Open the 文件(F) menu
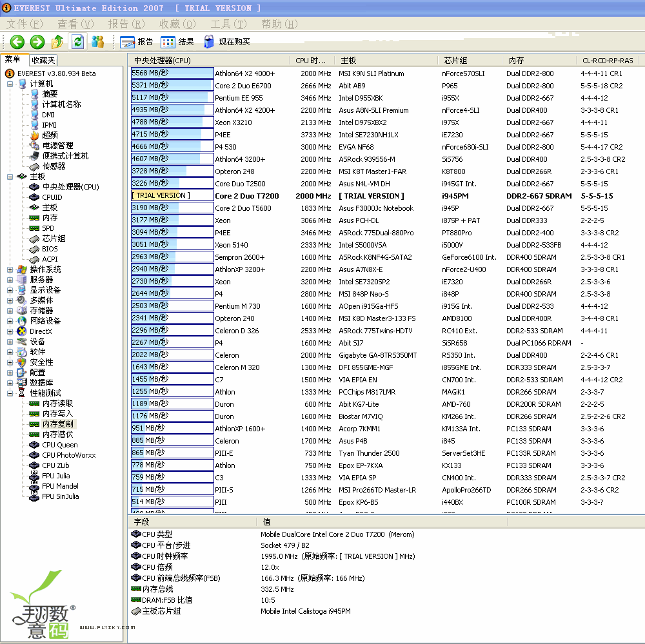Image resolution: width=645 pixels, height=644 pixels. pyautogui.click(x=25, y=24)
